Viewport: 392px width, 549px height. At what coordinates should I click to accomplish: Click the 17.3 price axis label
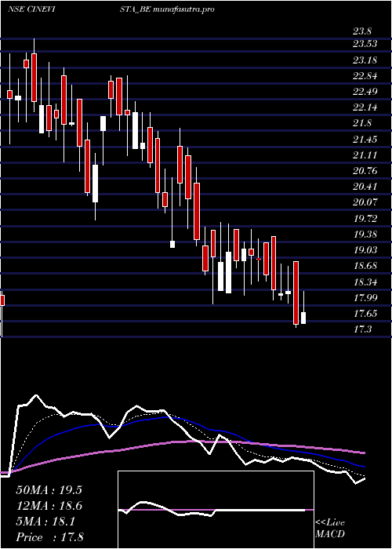pos(362,329)
